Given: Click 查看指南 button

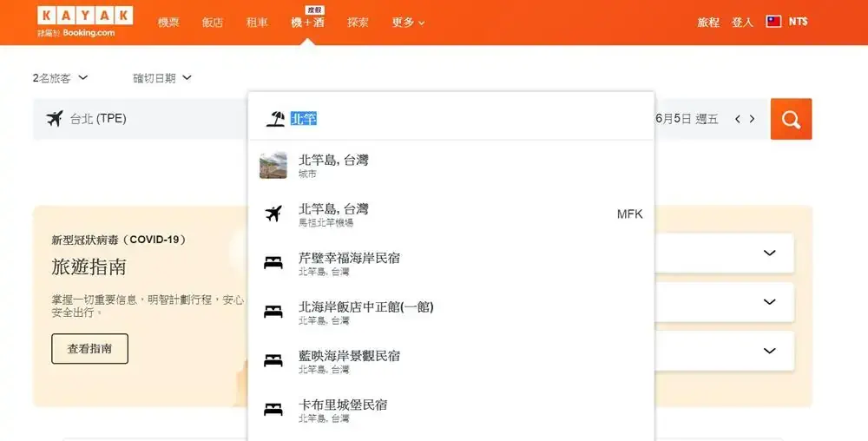Looking at the screenshot, I should coord(89,349).
